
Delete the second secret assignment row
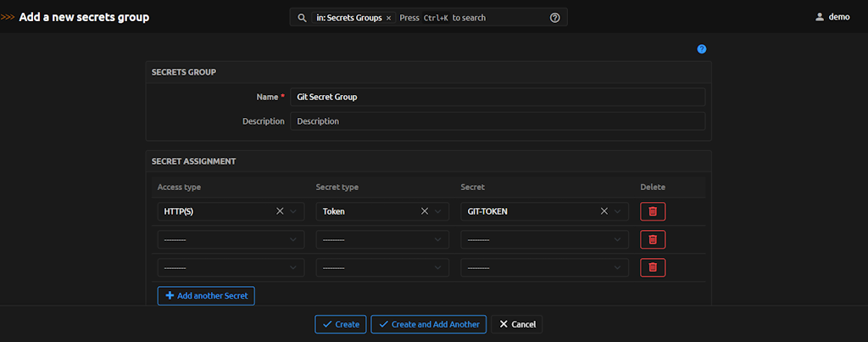(x=652, y=239)
